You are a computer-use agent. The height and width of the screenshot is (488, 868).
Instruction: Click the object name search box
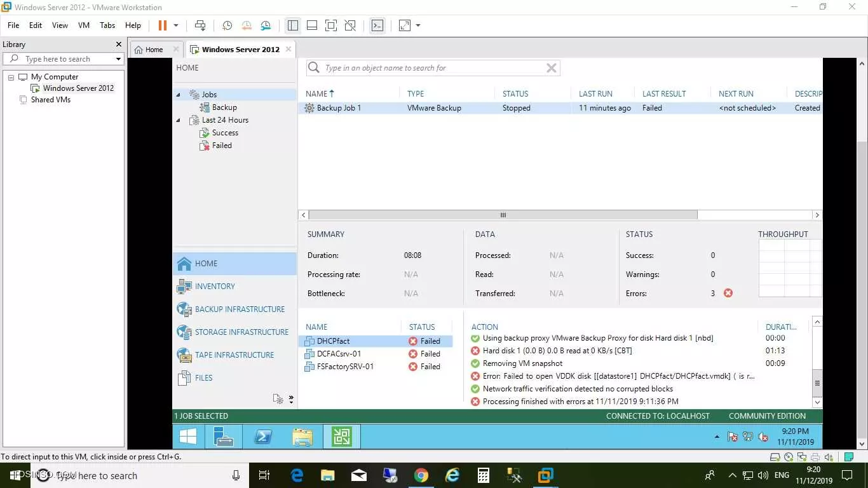(432, 68)
